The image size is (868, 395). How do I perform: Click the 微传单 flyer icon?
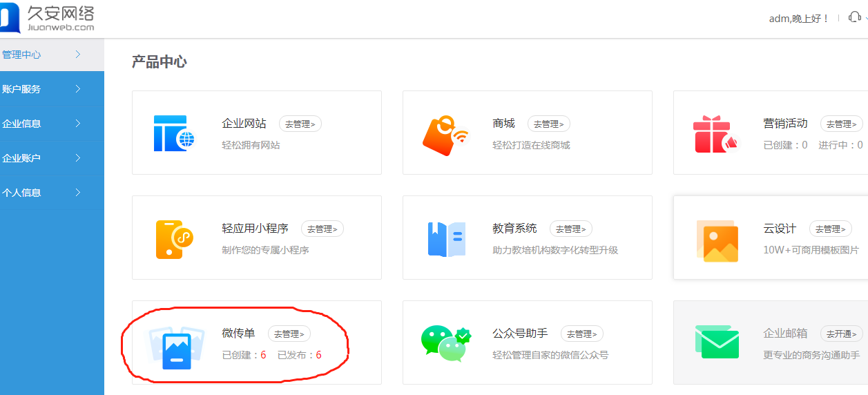(177, 347)
